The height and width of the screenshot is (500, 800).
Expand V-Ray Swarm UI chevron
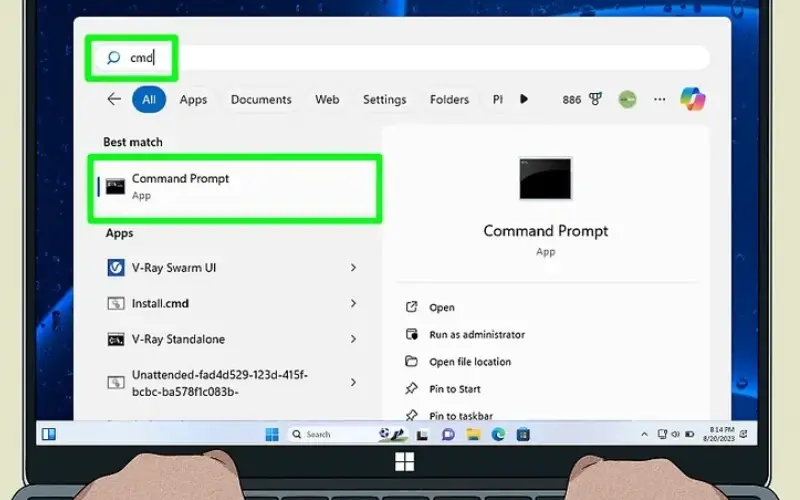point(353,268)
